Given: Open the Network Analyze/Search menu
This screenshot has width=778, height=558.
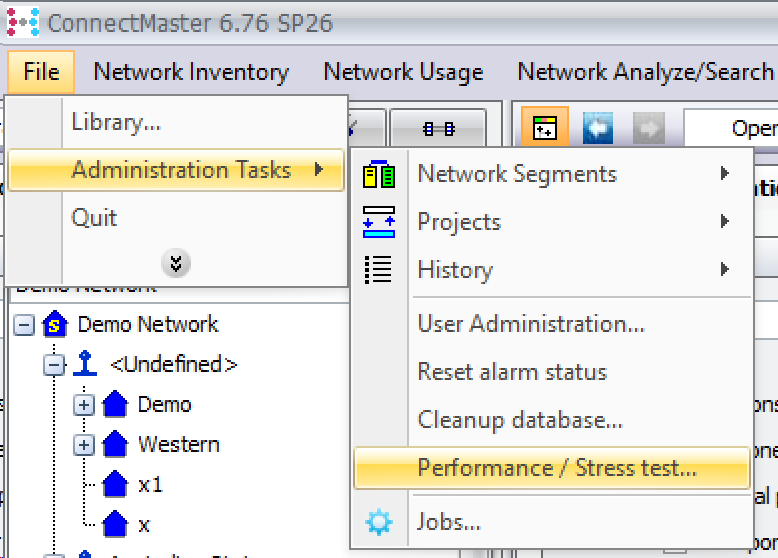Looking at the screenshot, I should [645, 72].
